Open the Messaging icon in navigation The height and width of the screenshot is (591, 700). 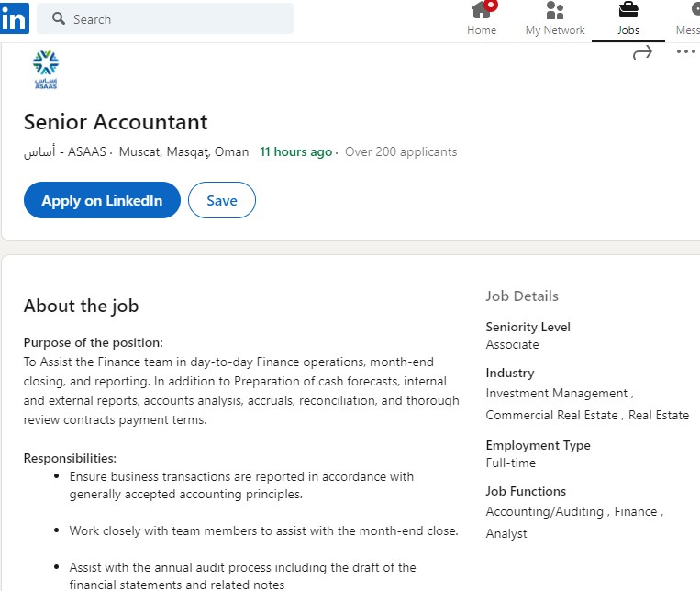(694, 10)
